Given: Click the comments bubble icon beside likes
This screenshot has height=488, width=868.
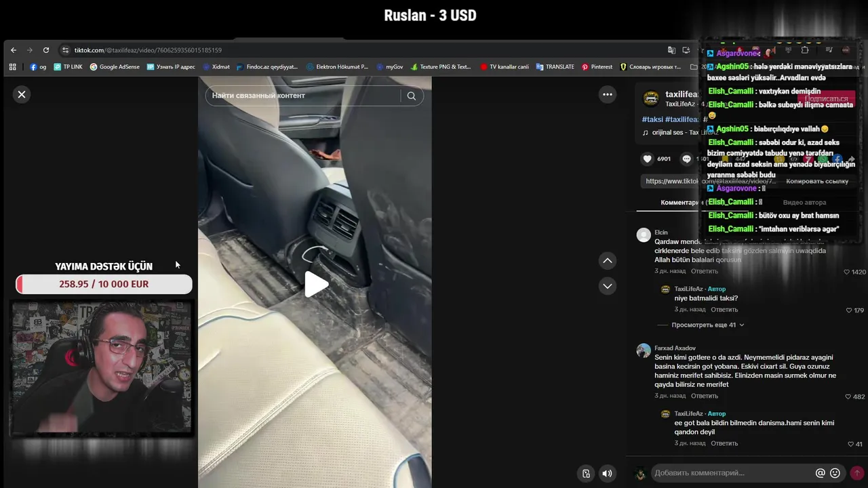Looking at the screenshot, I should coord(687,159).
